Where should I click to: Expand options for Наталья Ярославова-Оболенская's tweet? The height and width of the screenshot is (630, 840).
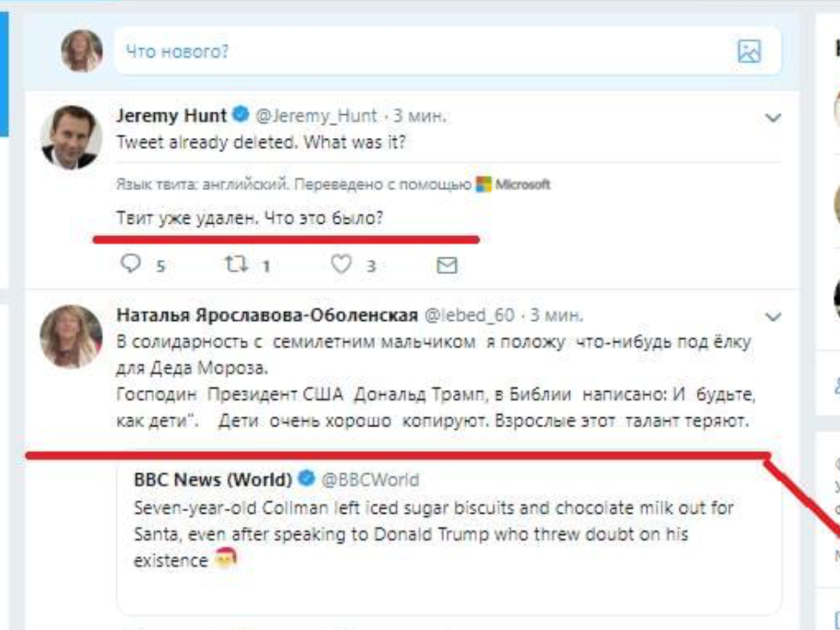[x=773, y=318]
